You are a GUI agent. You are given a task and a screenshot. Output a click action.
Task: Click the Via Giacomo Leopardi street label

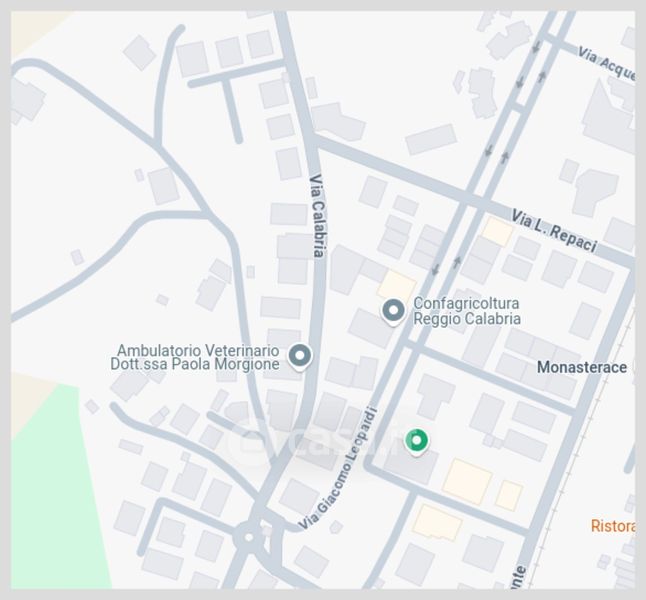coord(337,469)
